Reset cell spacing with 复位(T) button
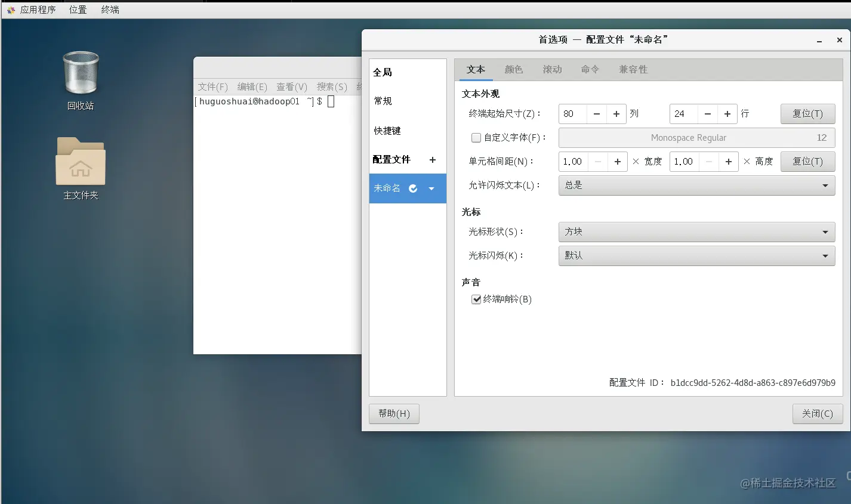851x504 pixels. coord(807,162)
